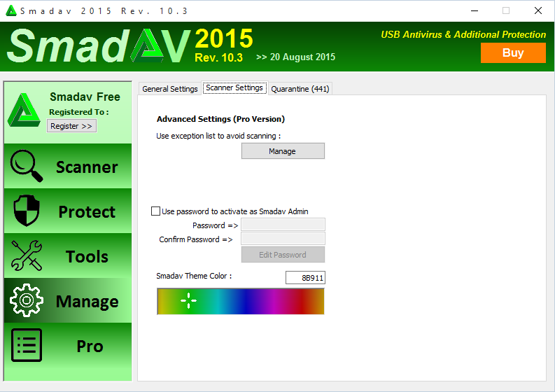Pick a color on the theme color spectrum bar
This screenshot has height=392, width=555.
click(x=241, y=301)
